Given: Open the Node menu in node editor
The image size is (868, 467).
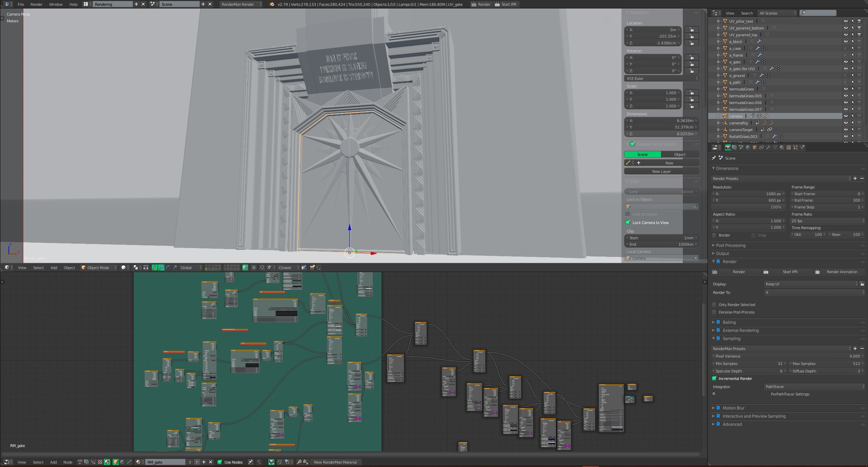Looking at the screenshot, I should 68,462.
